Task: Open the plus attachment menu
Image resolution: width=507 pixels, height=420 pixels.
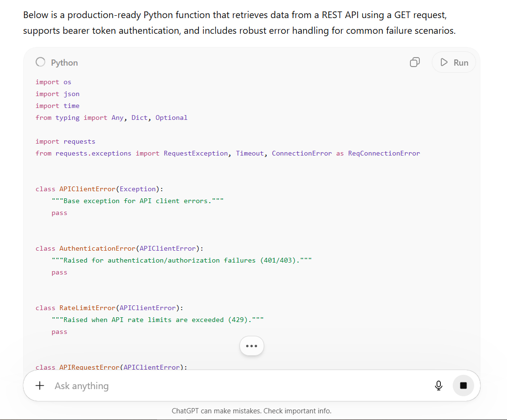Action: [40, 385]
